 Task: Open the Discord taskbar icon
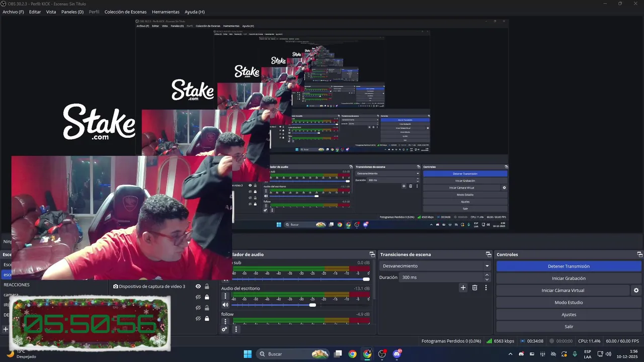(x=397, y=354)
